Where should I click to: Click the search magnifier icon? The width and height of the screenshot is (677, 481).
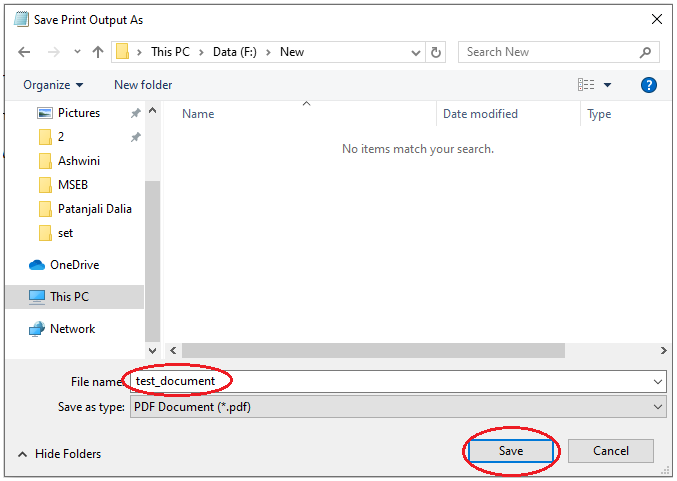645,52
